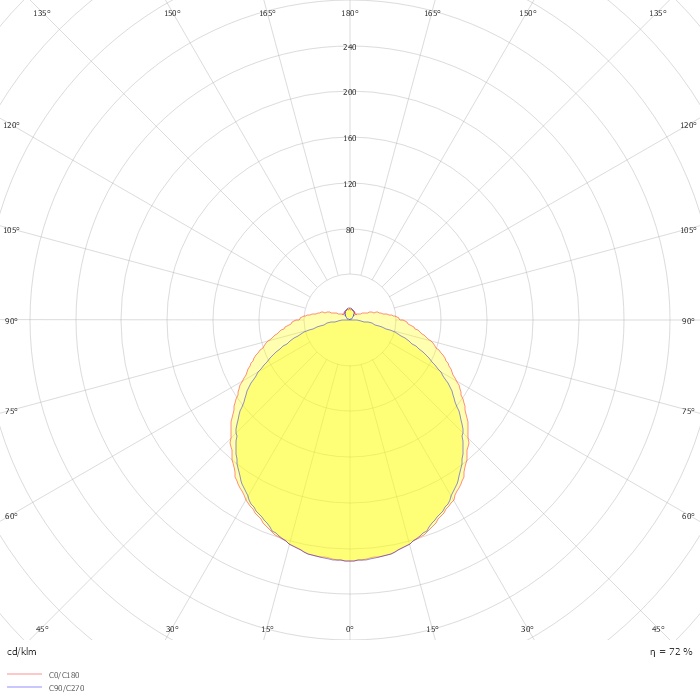Click the 135° label in the top-left corner
Screen dimensions: 700x700
tap(42, 13)
